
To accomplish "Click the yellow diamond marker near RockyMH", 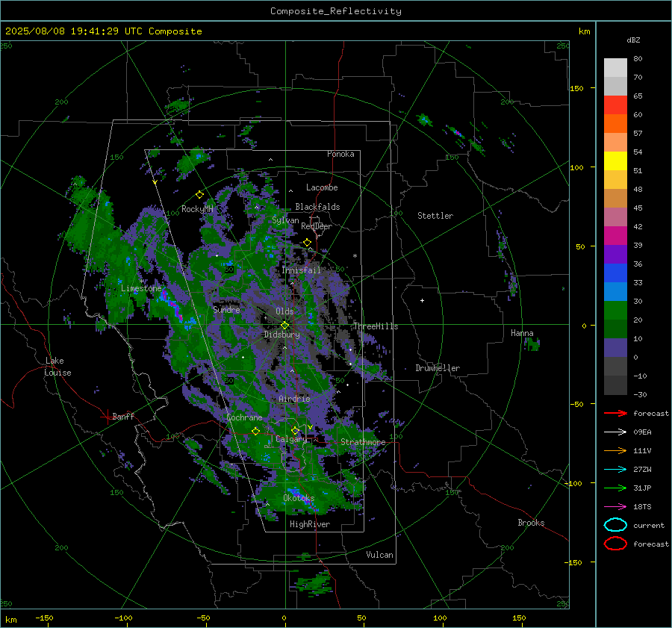I will [199, 195].
